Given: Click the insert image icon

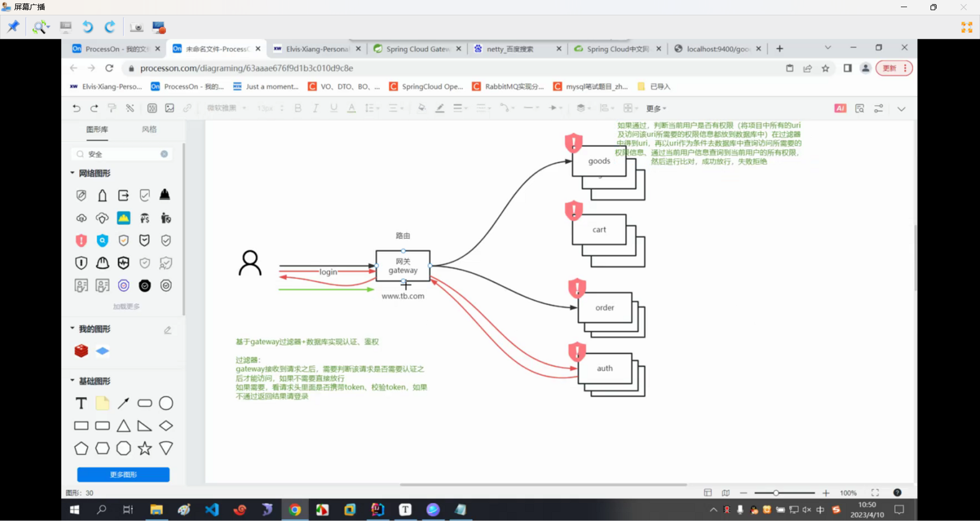Looking at the screenshot, I should (169, 108).
